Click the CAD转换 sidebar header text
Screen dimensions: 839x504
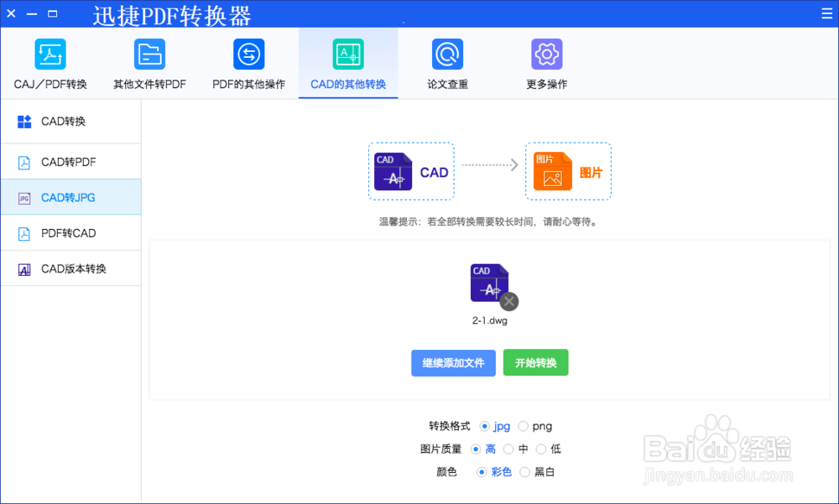click(63, 122)
